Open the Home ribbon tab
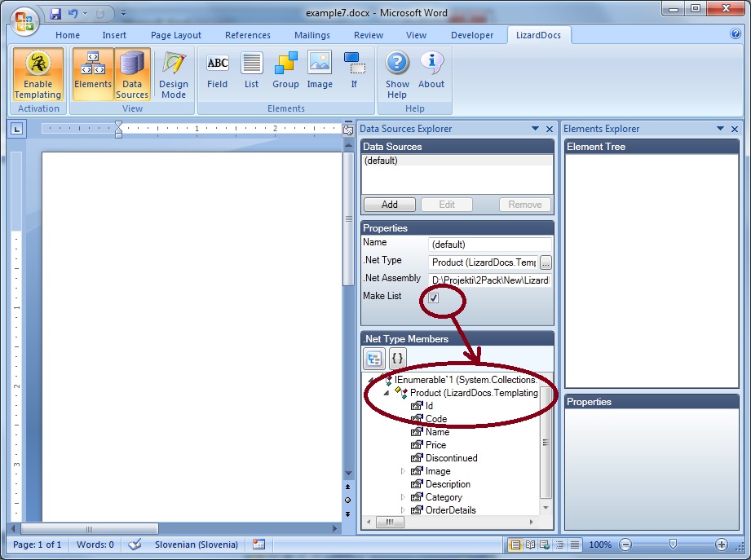 coord(68,35)
